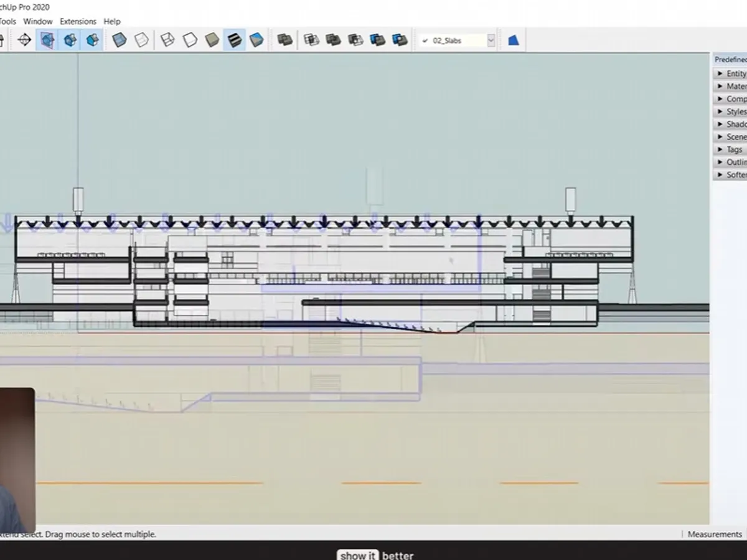Select the Wireframe face style
The image size is (747, 560).
click(x=167, y=39)
